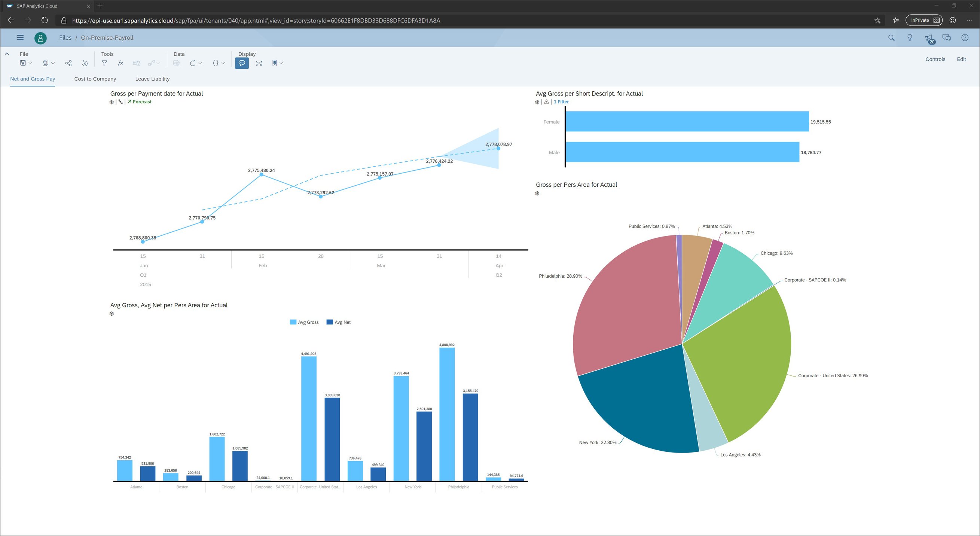The image size is (980, 536).
Task: Toggle the 1 Filter label on bar chart
Action: [x=561, y=102]
